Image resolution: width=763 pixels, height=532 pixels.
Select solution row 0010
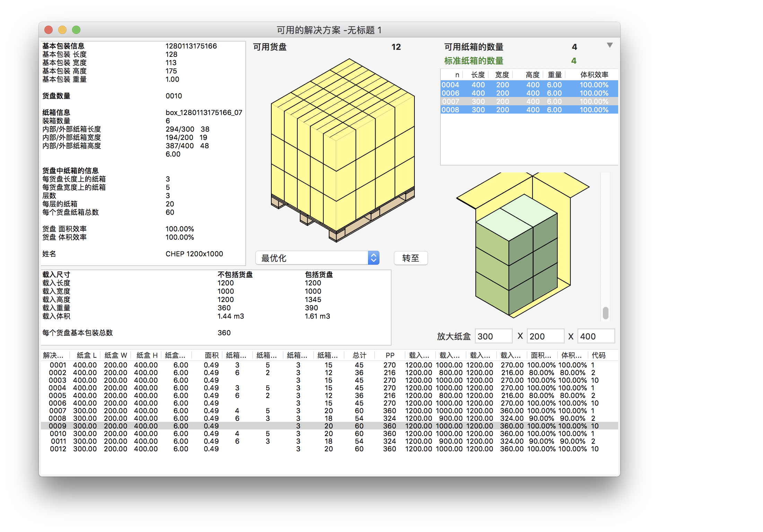point(329,434)
